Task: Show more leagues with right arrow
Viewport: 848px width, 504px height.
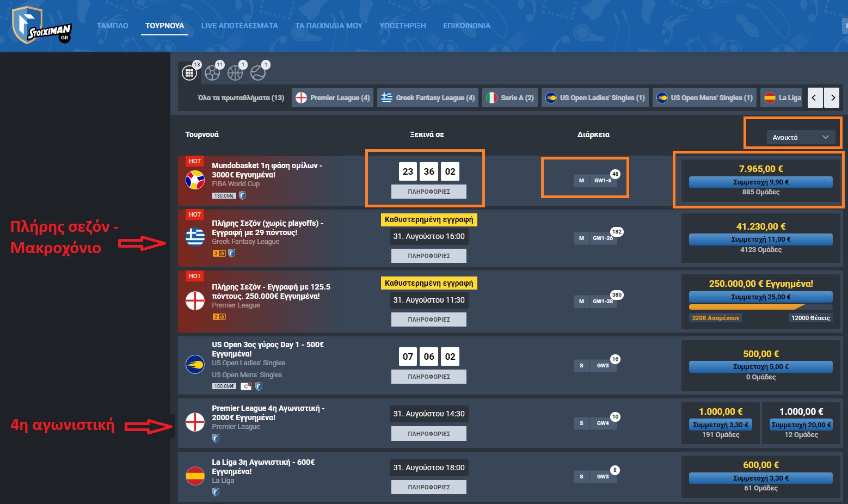Action: [833, 98]
